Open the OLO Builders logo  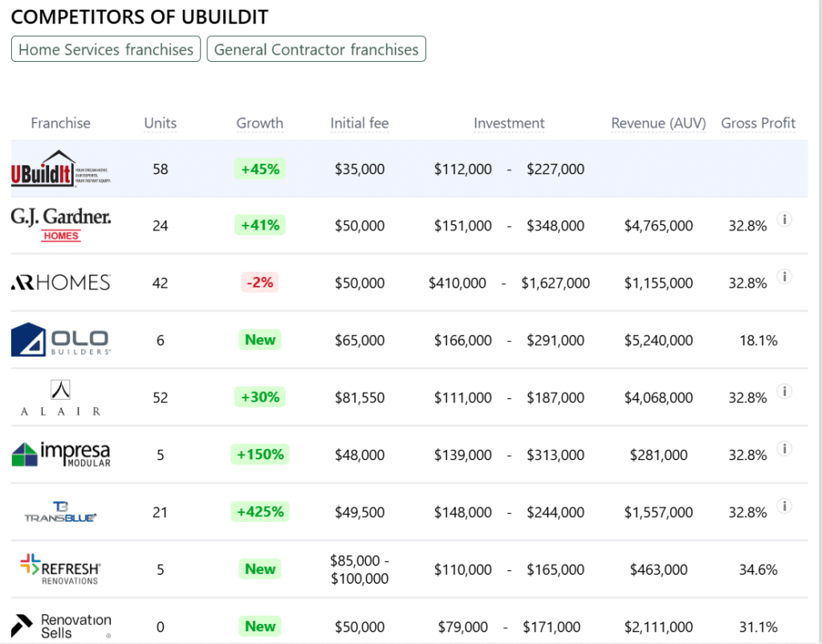tap(61, 340)
